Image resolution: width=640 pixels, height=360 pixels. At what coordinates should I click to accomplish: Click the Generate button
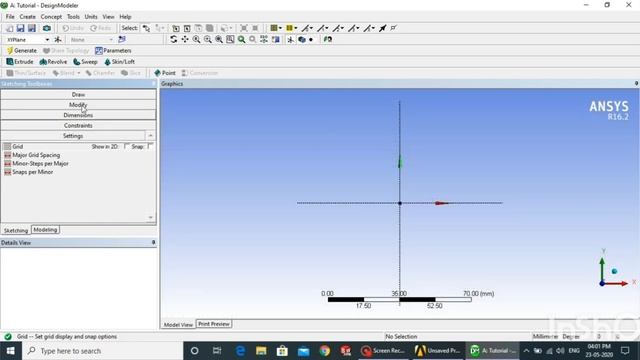click(22, 51)
